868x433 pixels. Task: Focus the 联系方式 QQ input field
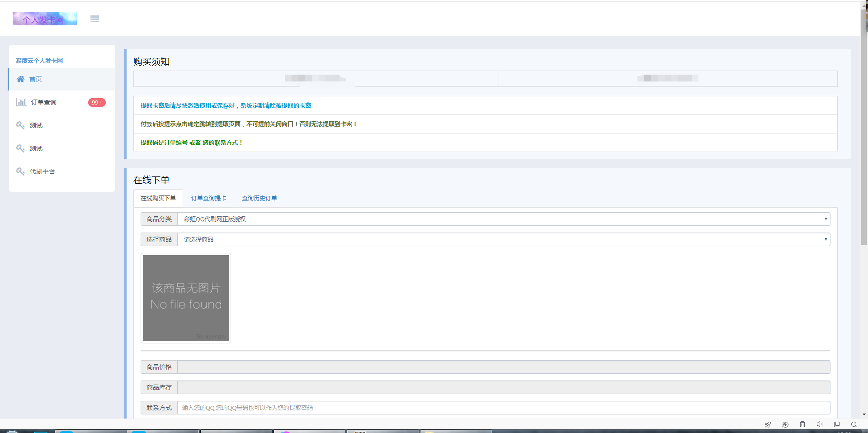pyautogui.click(x=504, y=408)
